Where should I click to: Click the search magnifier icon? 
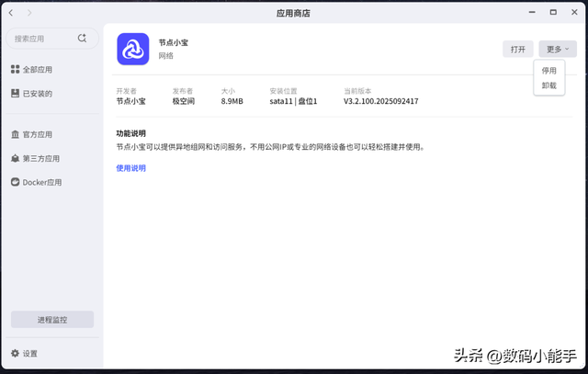82,38
